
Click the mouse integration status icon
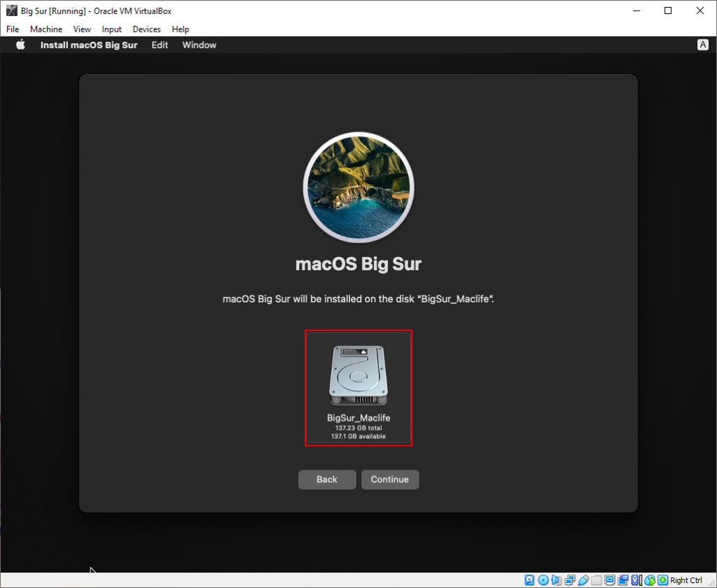click(x=648, y=580)
